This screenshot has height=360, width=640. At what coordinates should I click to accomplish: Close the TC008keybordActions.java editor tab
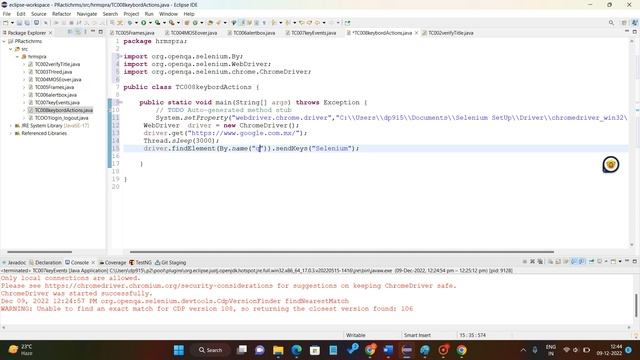[x=416, y=33]
